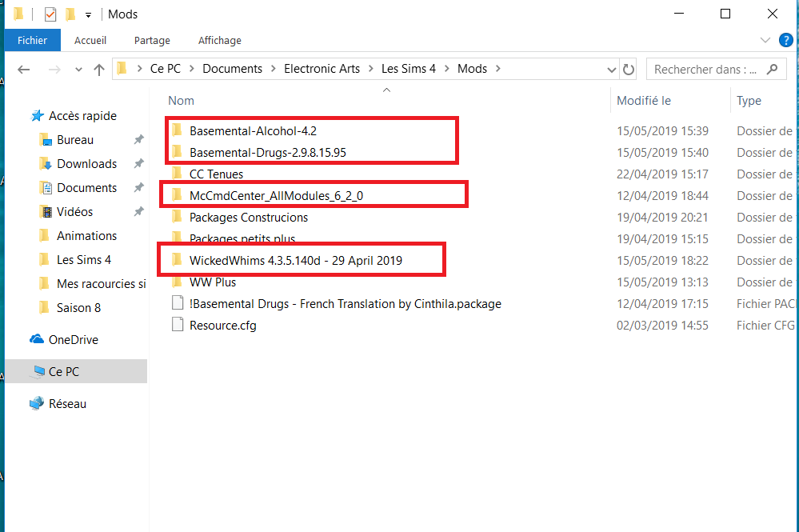Select the Basemental Drugs French Translation package
This screenshot has width=799, height=532.
pyautogui.click(x=345, y=304)
